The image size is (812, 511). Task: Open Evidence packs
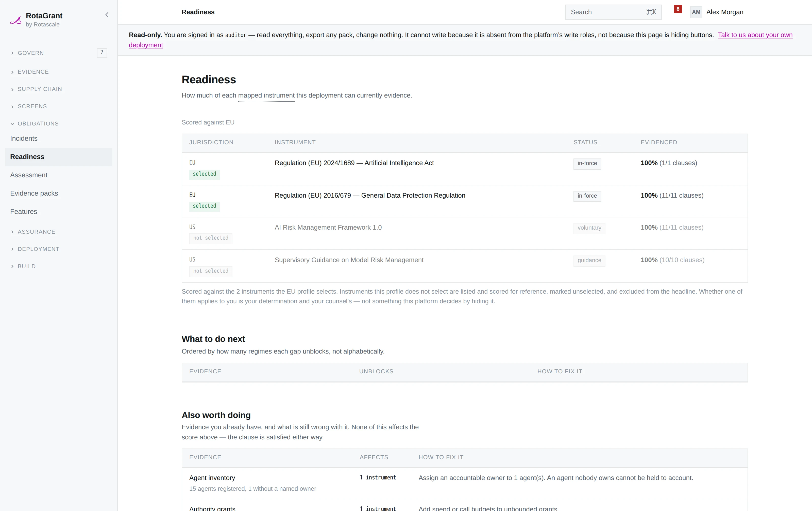[x=59, y=193]
